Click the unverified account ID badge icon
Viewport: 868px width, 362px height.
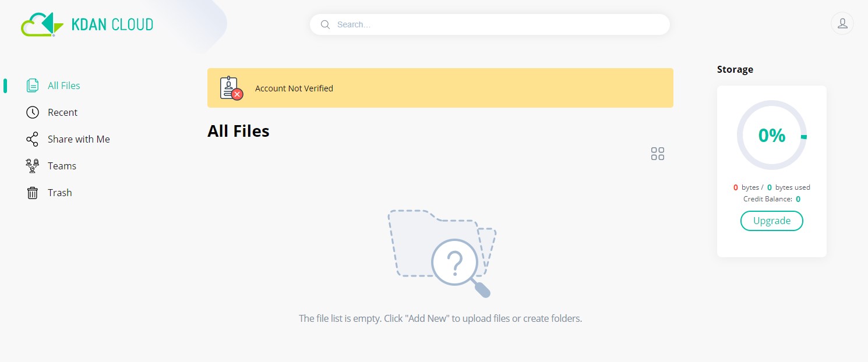pyautogui.click(x=231, y=88)
